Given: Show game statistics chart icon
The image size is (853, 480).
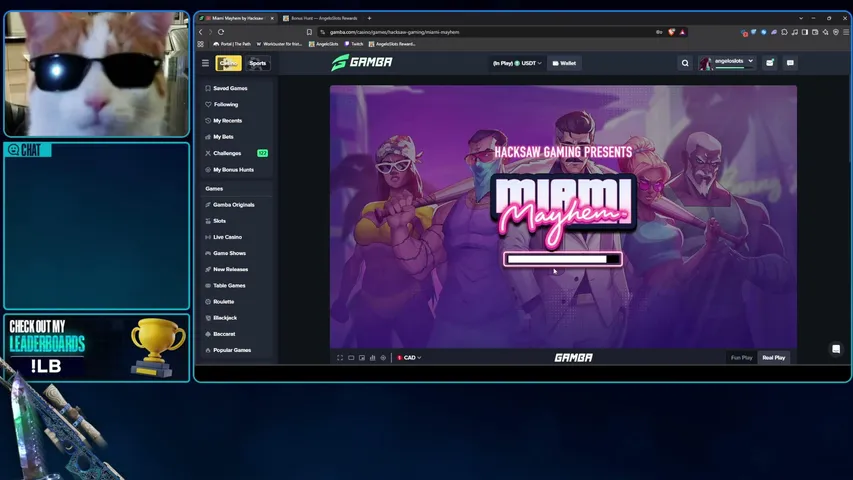Looking at the screenshot, I should click(373, 358).
